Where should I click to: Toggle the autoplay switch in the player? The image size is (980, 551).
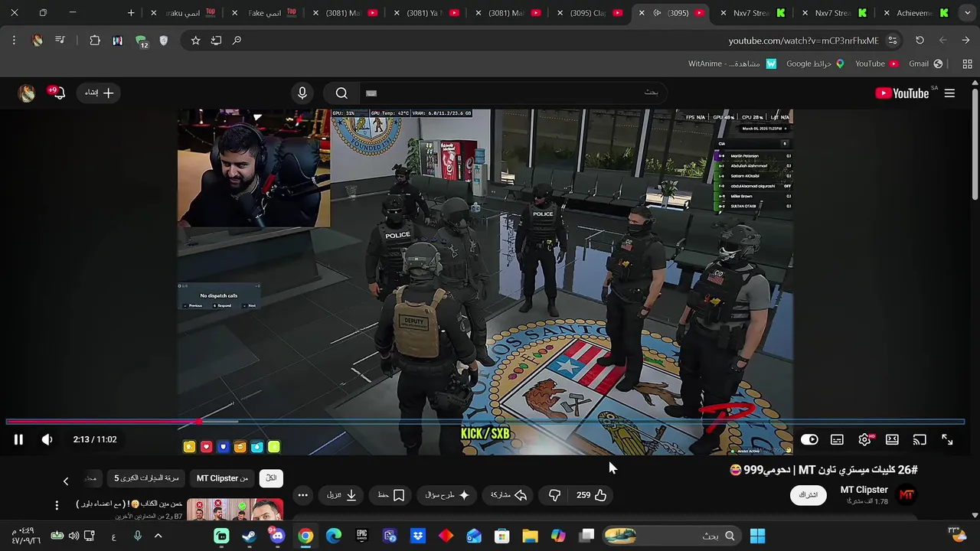pos(809,439)
